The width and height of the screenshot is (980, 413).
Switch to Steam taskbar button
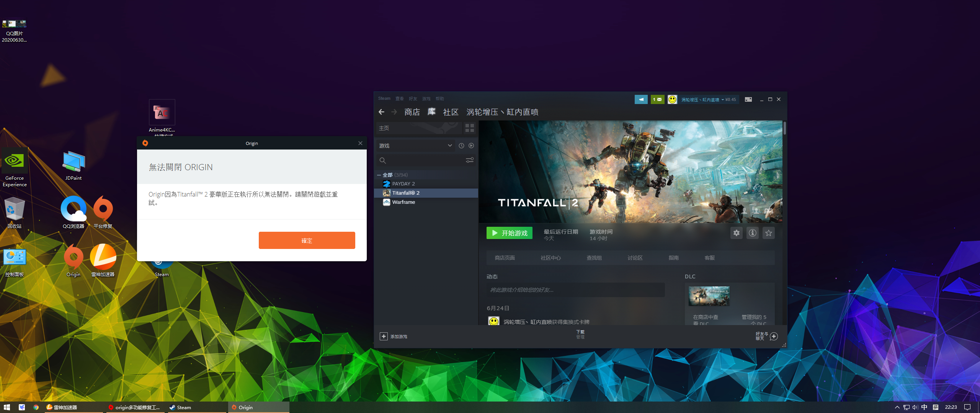198,407
